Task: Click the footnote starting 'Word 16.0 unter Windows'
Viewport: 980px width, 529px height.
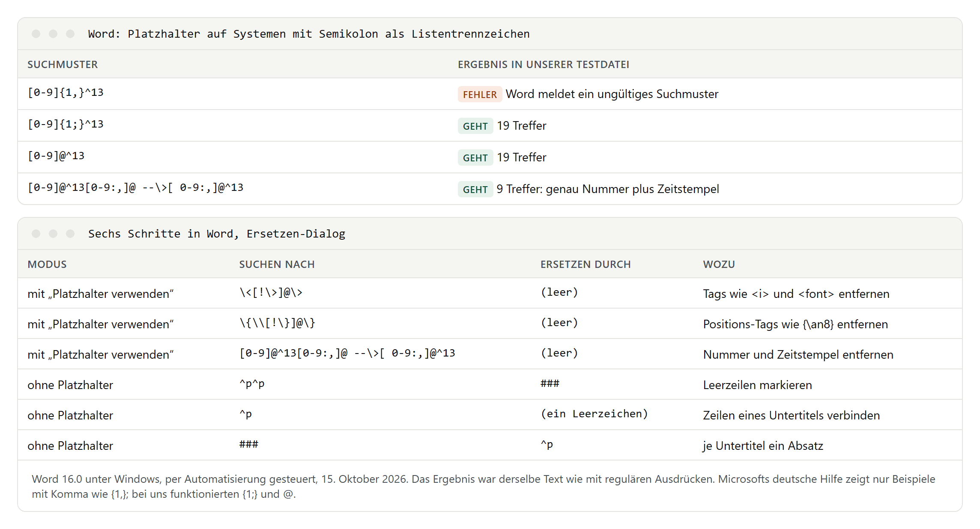Action: (483, 487)
